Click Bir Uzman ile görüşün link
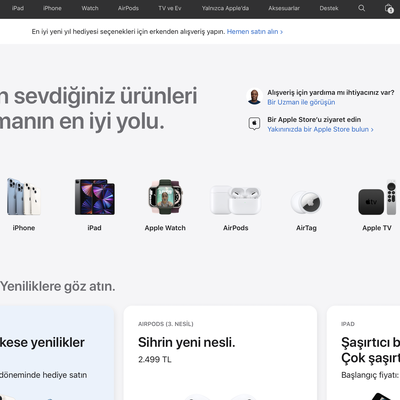Viewport: 400px width, 400px height. coord(301,102)
